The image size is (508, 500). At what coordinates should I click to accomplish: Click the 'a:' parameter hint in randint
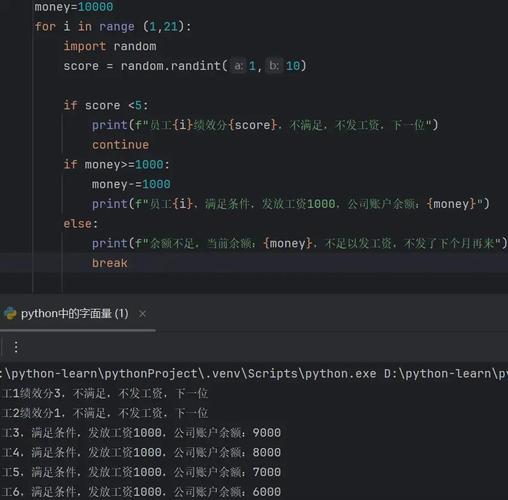click(238, 66)
